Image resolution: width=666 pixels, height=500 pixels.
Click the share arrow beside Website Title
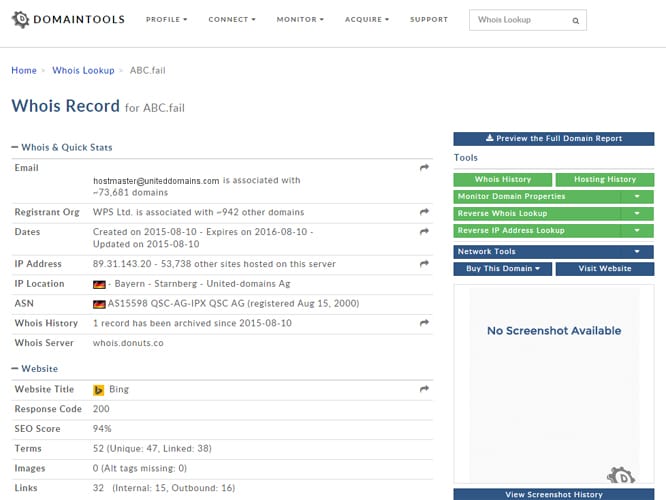coord(424,389)
